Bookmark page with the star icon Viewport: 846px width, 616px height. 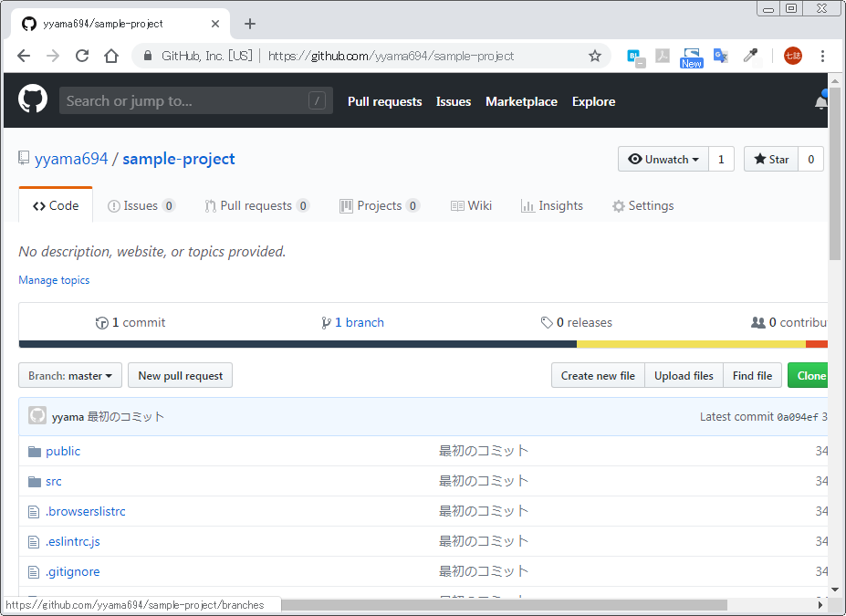tap(595, 56)
